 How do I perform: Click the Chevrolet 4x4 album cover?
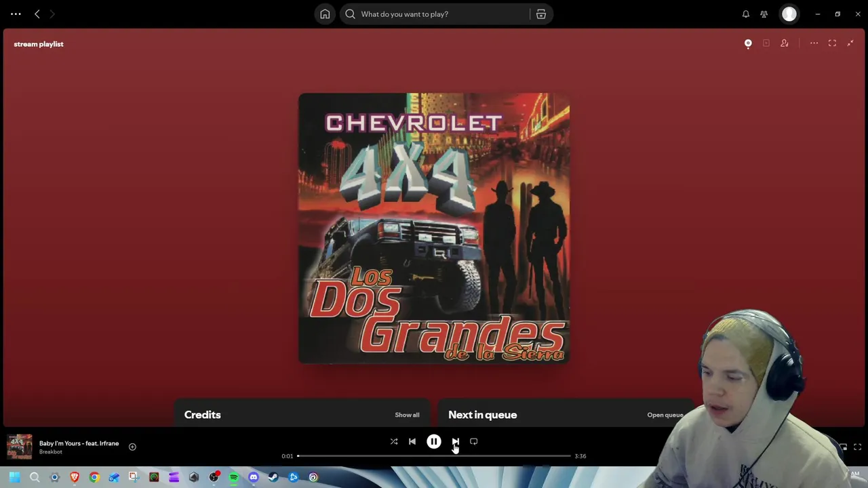434,228
